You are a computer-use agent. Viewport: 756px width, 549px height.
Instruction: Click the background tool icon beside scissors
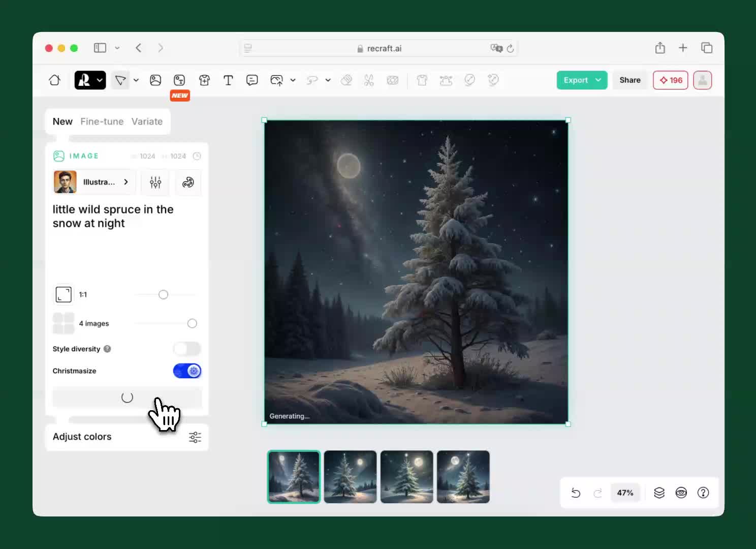pos(393,80)
